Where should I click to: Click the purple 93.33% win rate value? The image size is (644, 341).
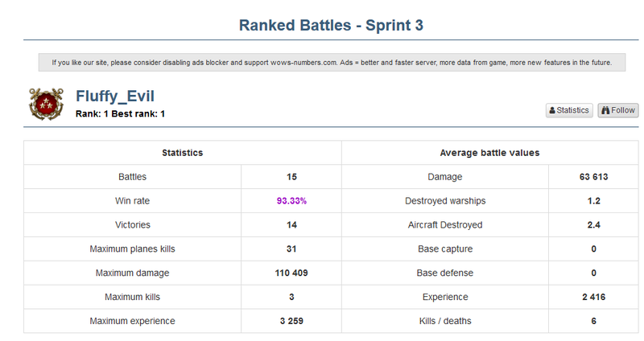[291, 201]
